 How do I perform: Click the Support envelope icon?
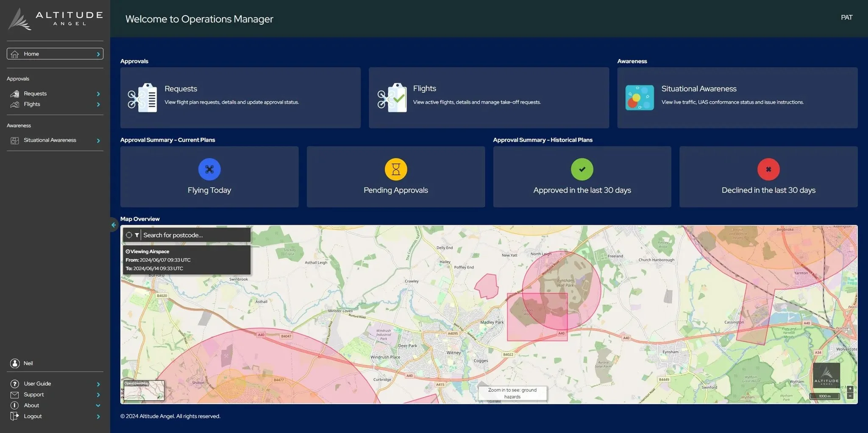click(x=15, y=395)
